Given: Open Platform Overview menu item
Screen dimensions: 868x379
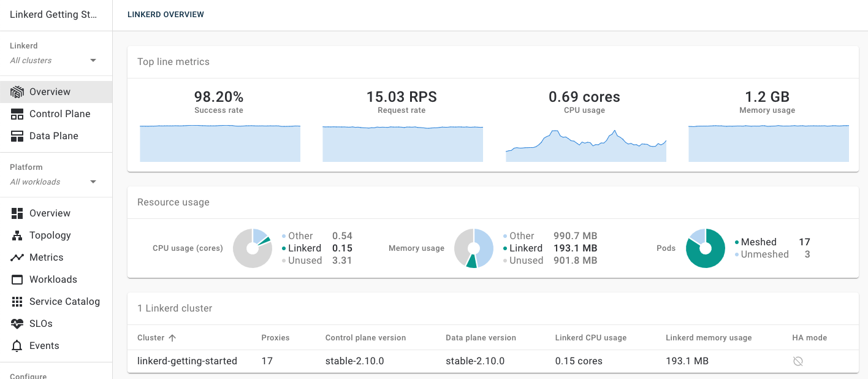Looking at the screenshot, I should pos(50,213).
